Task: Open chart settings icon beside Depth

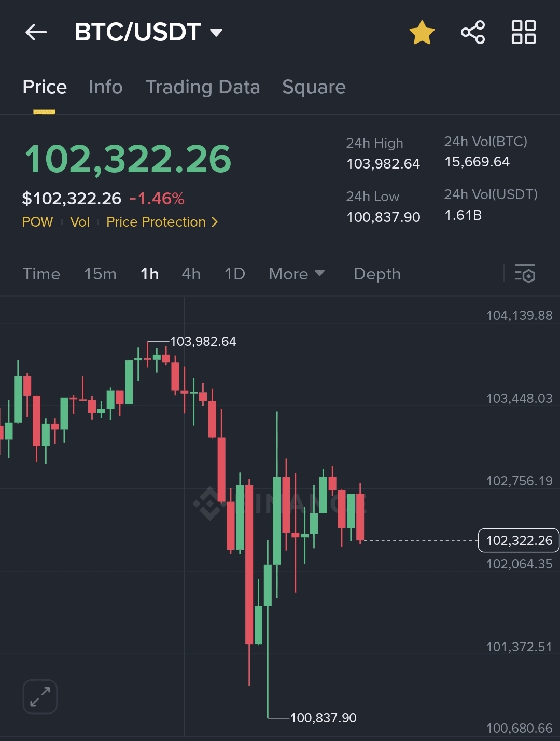Action: point(525,274)
